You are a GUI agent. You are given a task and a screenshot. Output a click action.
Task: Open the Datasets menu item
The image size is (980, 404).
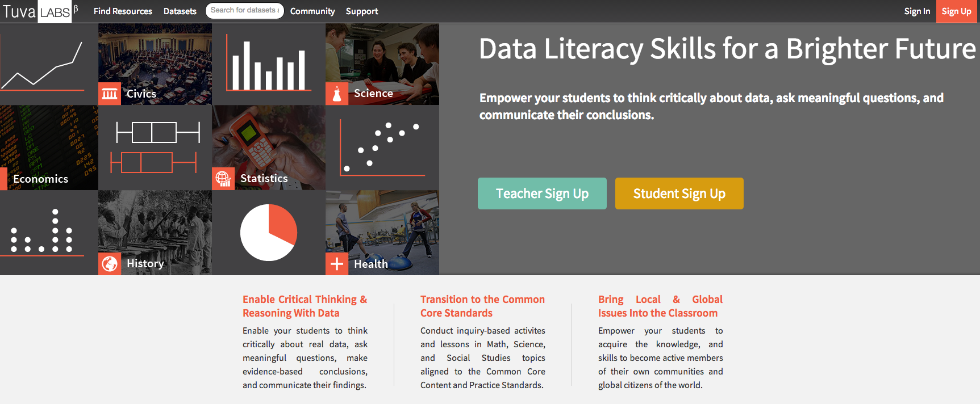click(180, 11)
